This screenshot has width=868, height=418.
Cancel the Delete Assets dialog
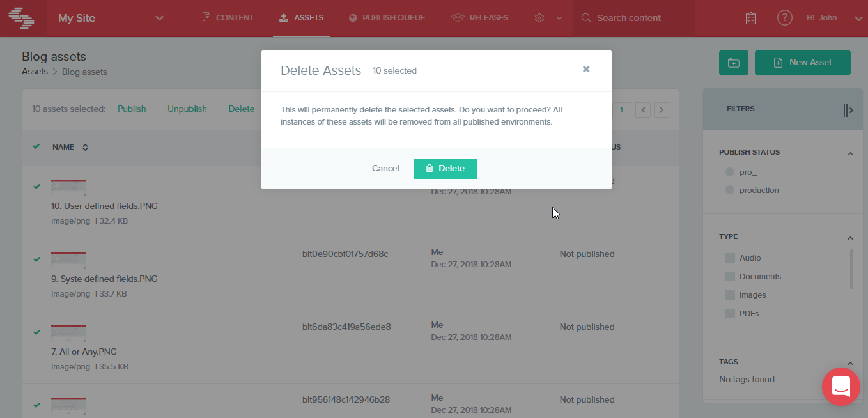385,168
